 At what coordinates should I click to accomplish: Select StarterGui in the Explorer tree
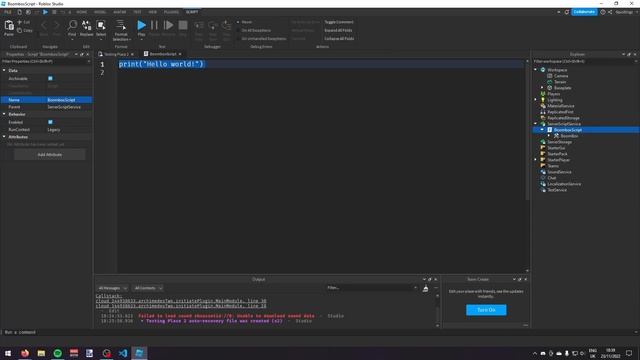[x=556, y=148]
